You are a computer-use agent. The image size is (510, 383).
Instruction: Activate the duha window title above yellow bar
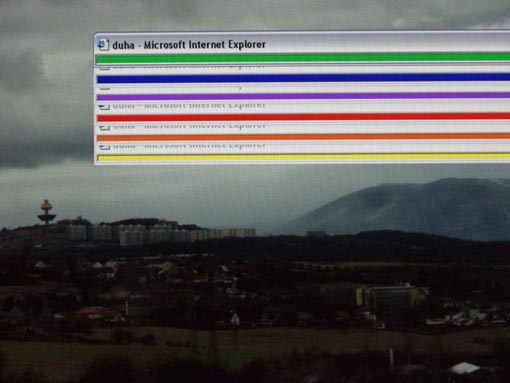tap(189, 146)
